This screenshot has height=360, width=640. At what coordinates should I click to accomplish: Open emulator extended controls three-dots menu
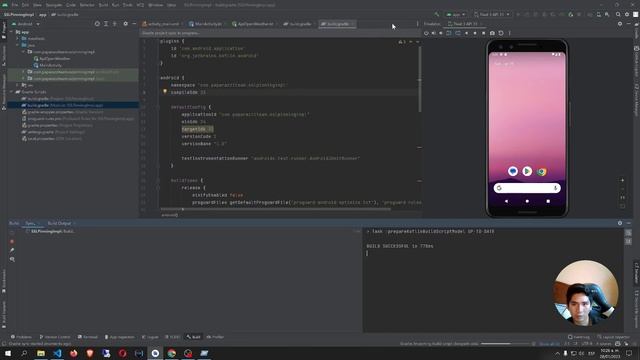(x=509, y=33)
